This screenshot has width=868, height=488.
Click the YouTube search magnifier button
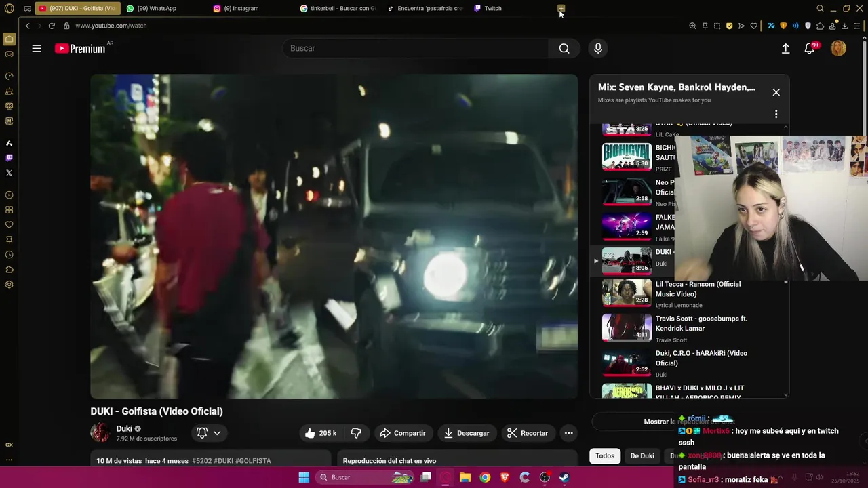[x=564, y=48]
